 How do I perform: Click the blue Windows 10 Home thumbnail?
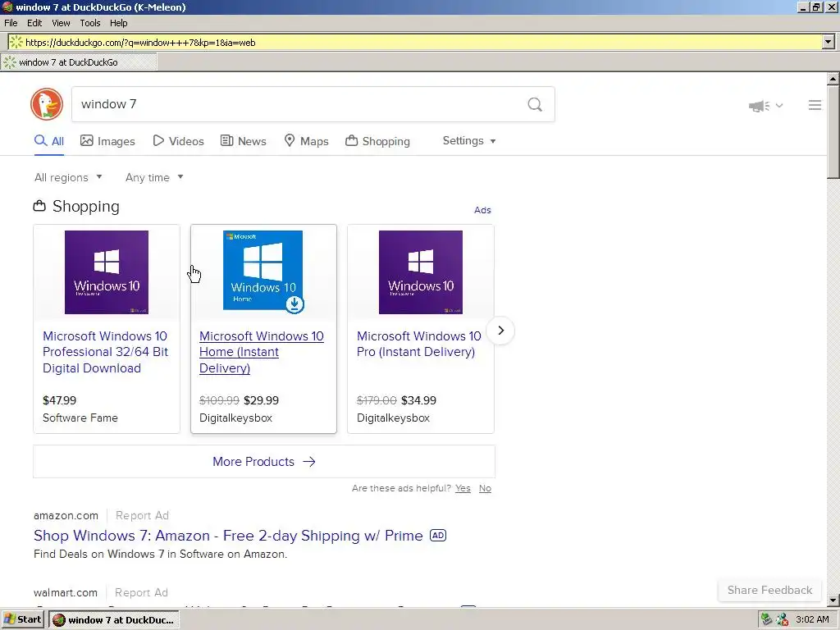(263, 271)
